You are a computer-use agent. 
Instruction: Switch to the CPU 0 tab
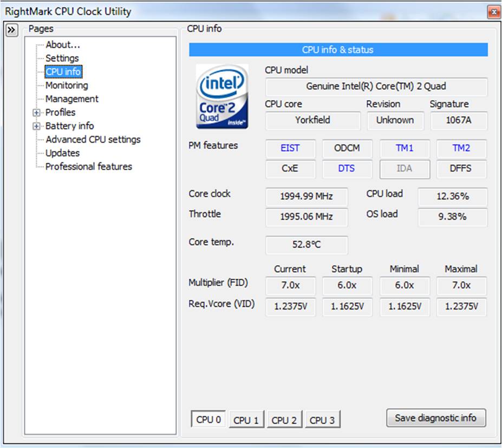(208, 419)
